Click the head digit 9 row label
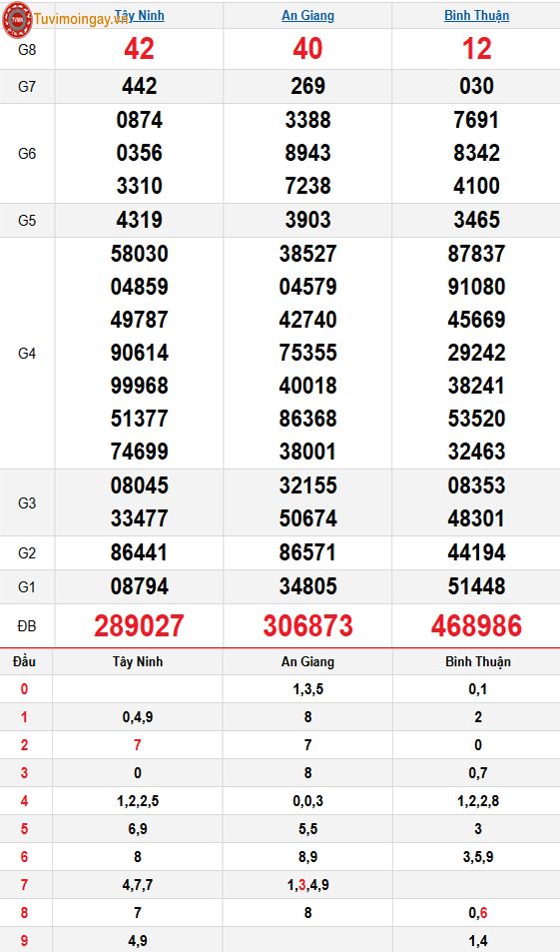The width and height of the screenshot is (560, 952). point(24,940)
